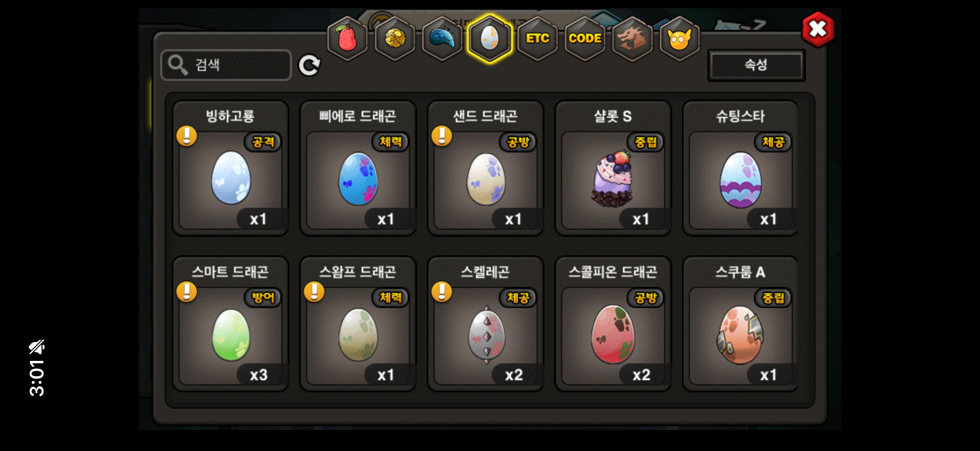Switch to the CODE tab
The width and height of the screenshot is (980, 451).
click(585, 39)
